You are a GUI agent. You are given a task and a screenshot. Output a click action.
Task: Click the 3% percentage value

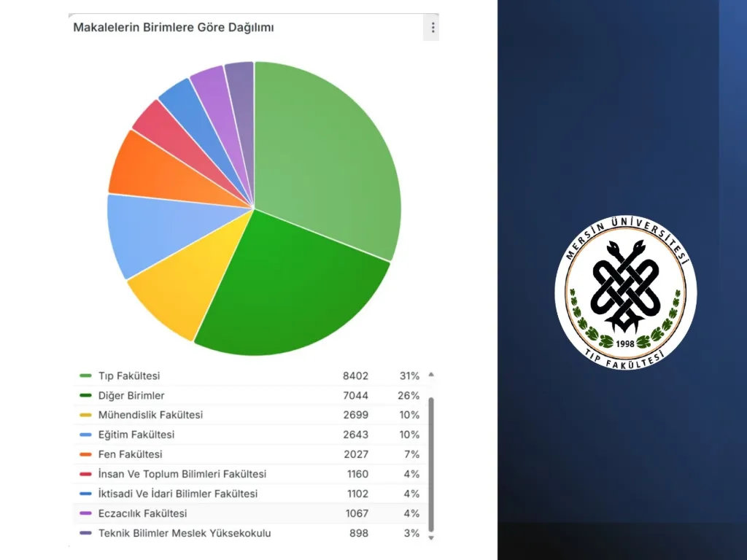coord(411,533)
